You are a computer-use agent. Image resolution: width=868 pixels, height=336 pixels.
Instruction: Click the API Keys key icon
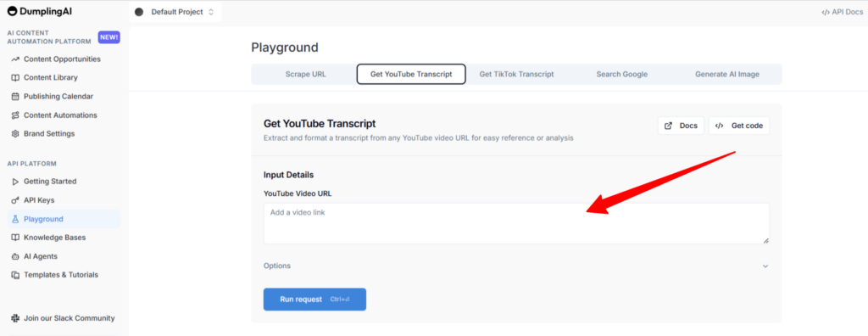point(15,200)
